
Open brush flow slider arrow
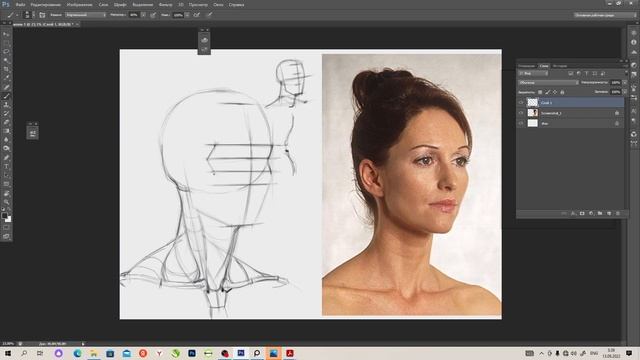click(187, 15)
